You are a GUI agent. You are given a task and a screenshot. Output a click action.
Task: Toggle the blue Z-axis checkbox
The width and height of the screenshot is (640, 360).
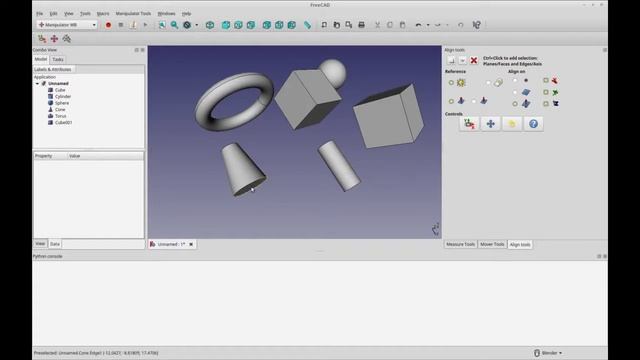(x=546, y=104)
